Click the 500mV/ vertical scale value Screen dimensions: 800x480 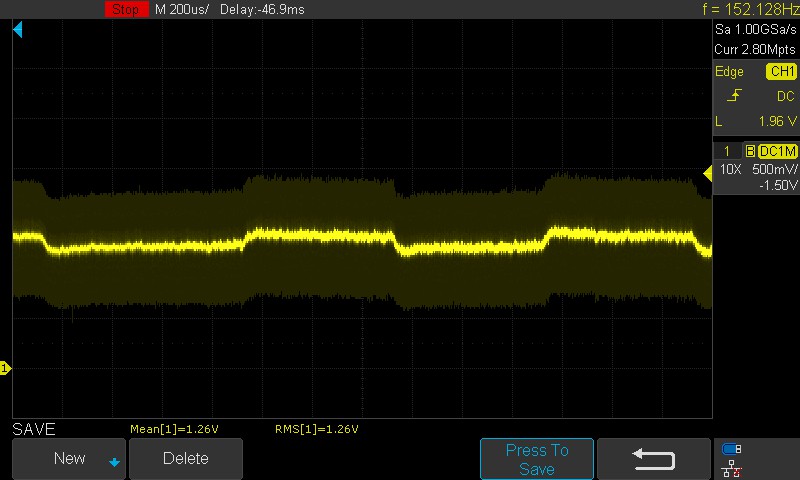[x=774, y=169]
